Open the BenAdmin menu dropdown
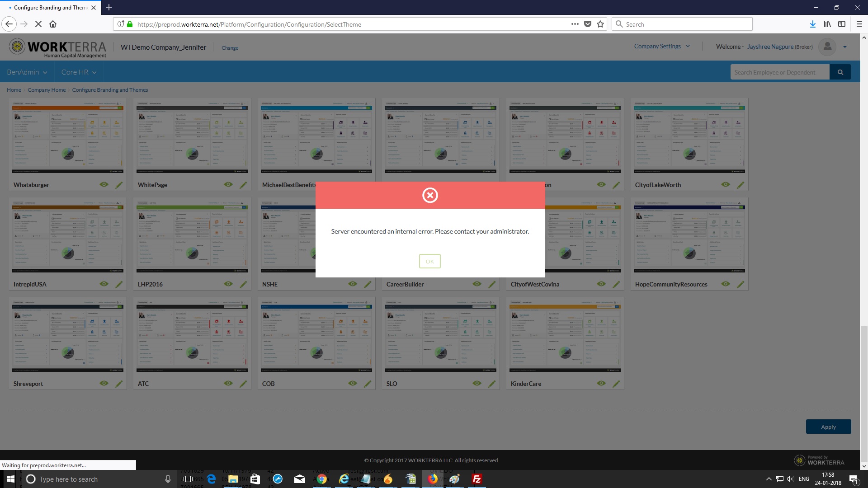Viewport: 868px width, 488px height. pos(27,72)
